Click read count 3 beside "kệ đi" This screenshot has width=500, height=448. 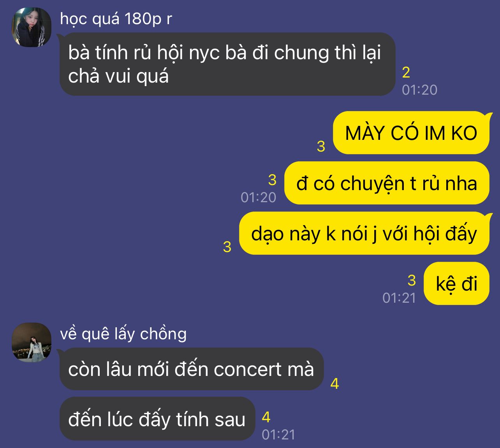click(412, 280)
